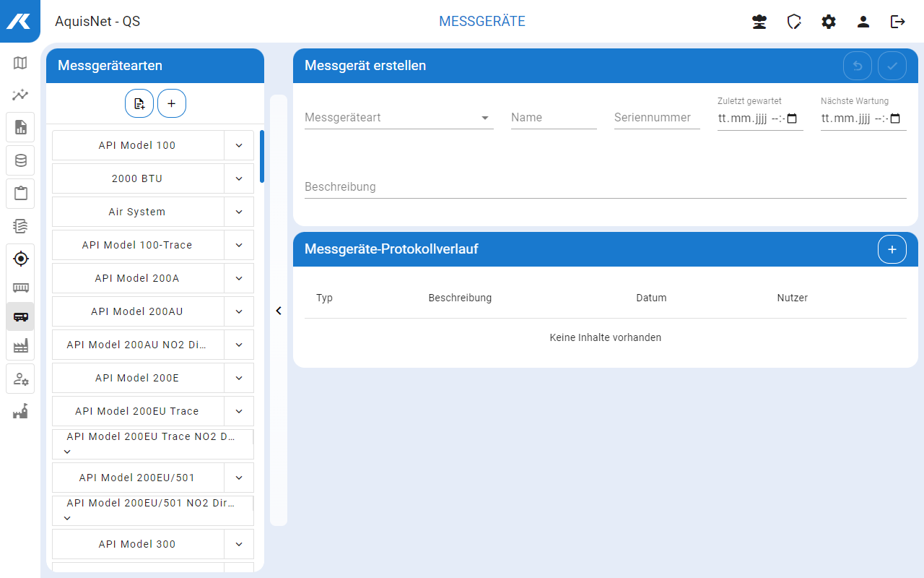Click the user settings sidebar icon
924x578 pixels.
point(20,379)
